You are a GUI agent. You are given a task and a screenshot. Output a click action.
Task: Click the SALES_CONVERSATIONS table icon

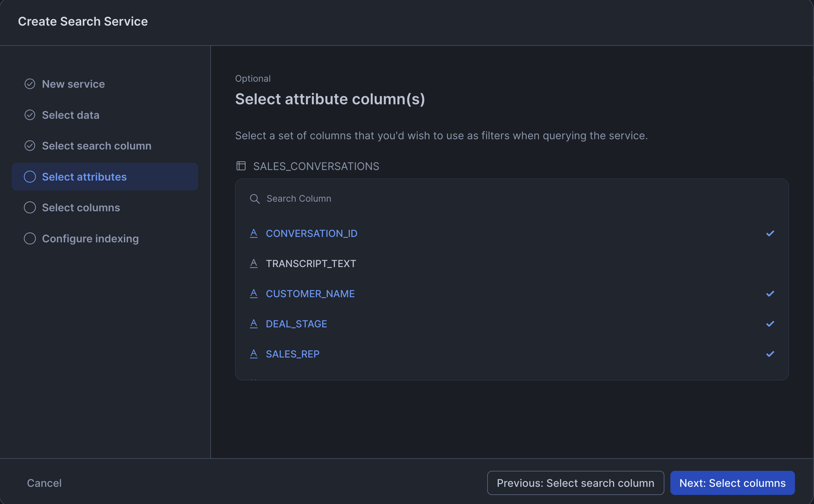[x=241, y=166]
